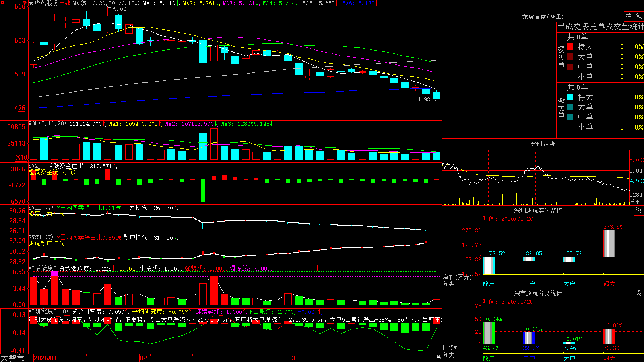The image size is (644, 362).
Task: Click the AI活跃度2 indicator label
Action: [x=43, y=268]
